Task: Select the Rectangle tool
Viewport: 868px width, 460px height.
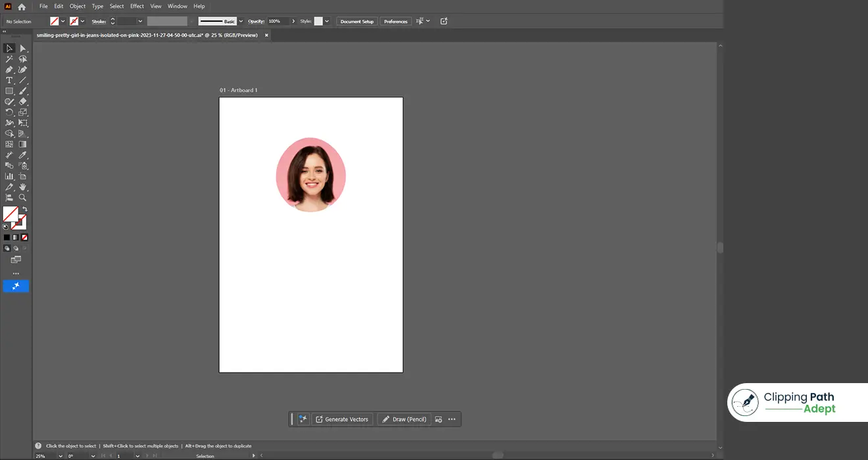Action: tap(9, 91)
